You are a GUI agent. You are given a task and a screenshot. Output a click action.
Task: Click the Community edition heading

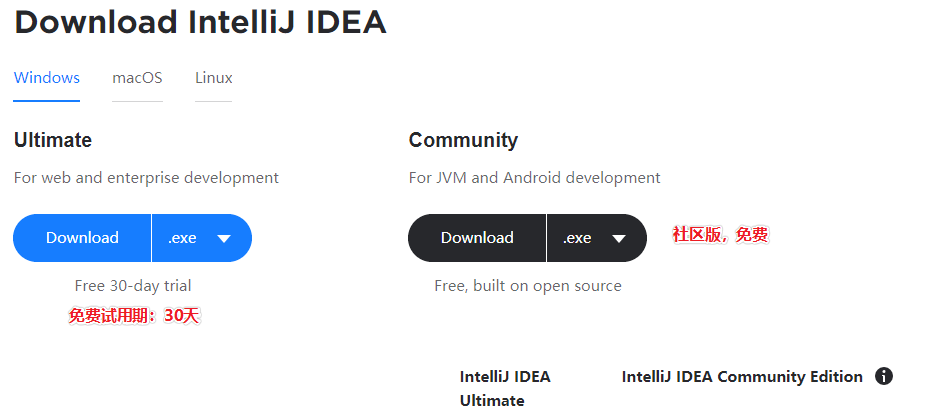[x=463, y=140]
